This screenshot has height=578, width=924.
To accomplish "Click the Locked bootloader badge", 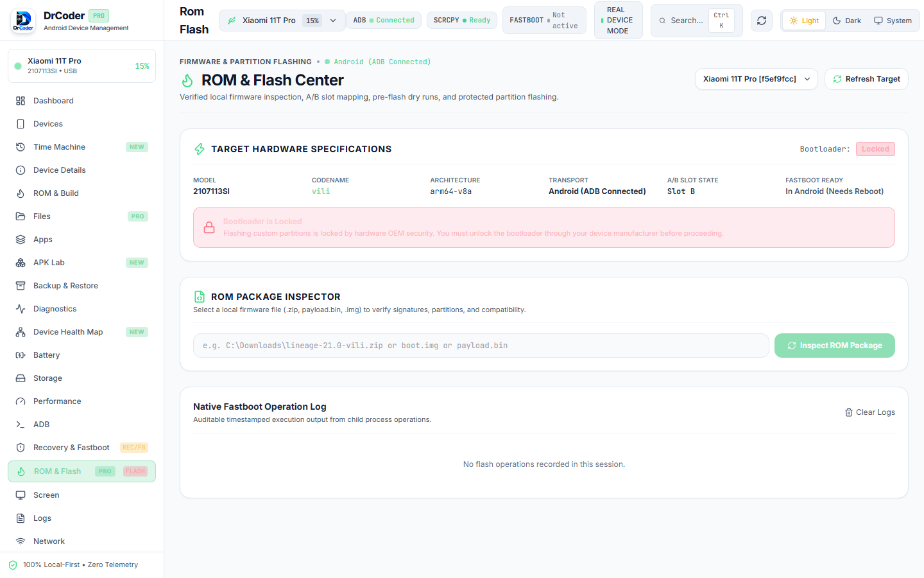I will tap(875, 149).
